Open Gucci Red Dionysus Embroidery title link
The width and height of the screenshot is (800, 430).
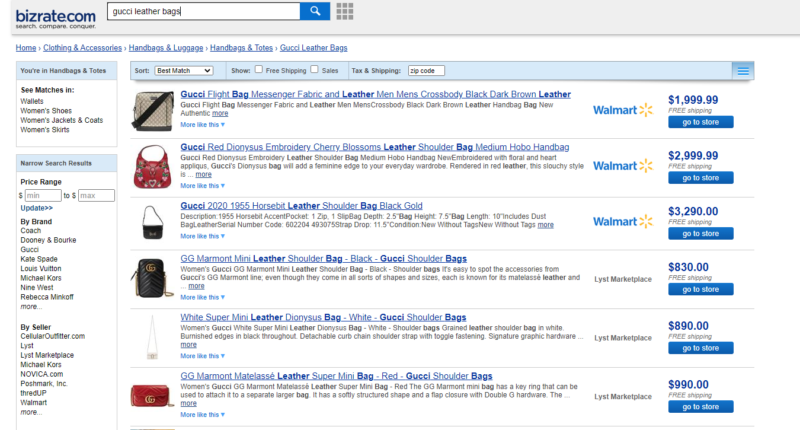pyautogui.click(x=374, y=147)
